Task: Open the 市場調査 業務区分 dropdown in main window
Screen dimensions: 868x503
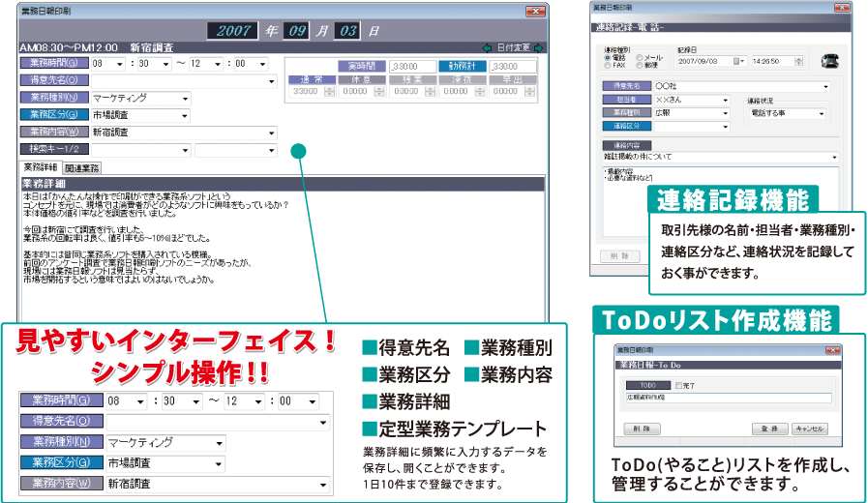Action: pos(184,115)
